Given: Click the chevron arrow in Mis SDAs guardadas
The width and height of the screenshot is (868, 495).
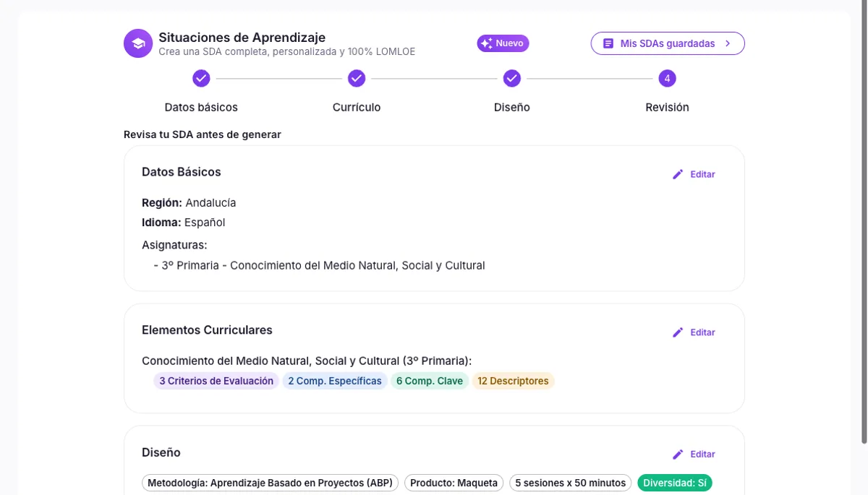Looking at the screenshot, I should tap(728, 43).
